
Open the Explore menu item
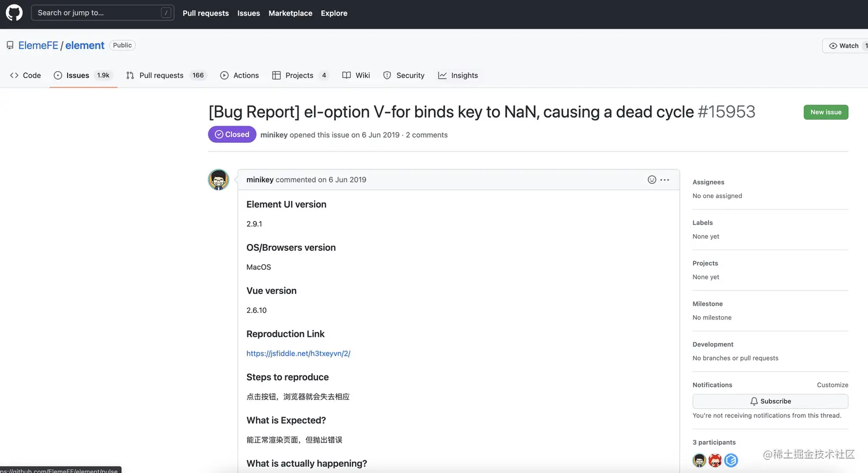click(334, 13)
